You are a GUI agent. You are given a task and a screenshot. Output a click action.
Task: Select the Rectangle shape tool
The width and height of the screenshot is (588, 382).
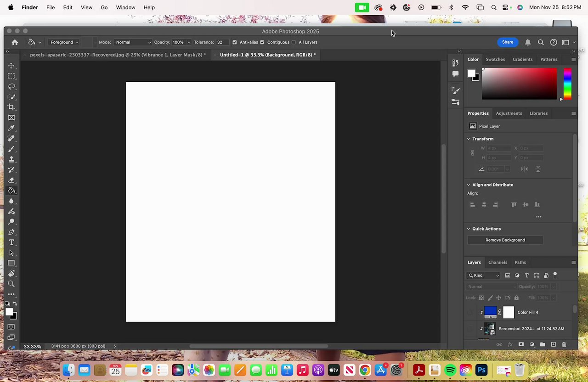[x=11, y=263]
